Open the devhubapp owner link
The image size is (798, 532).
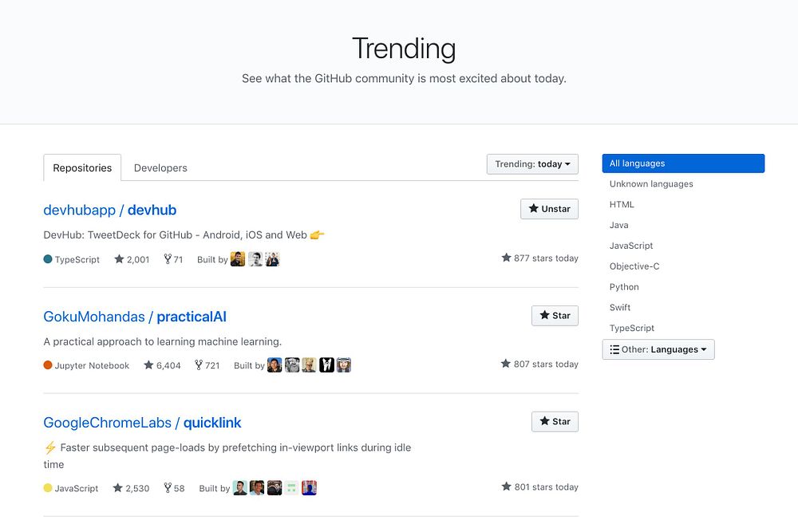[x=79, y=210]
